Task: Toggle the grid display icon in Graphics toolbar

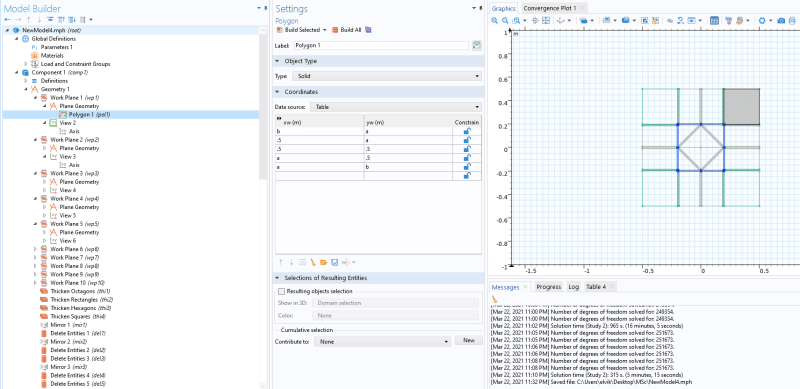Action: coord(715,20)
